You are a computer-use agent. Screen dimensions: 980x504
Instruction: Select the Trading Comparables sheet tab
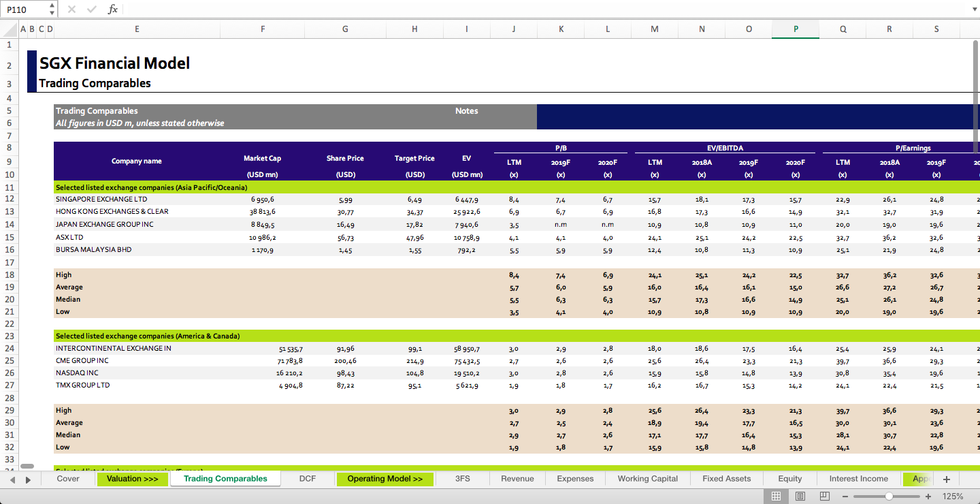pyautogui.click(x=225, y=479)
